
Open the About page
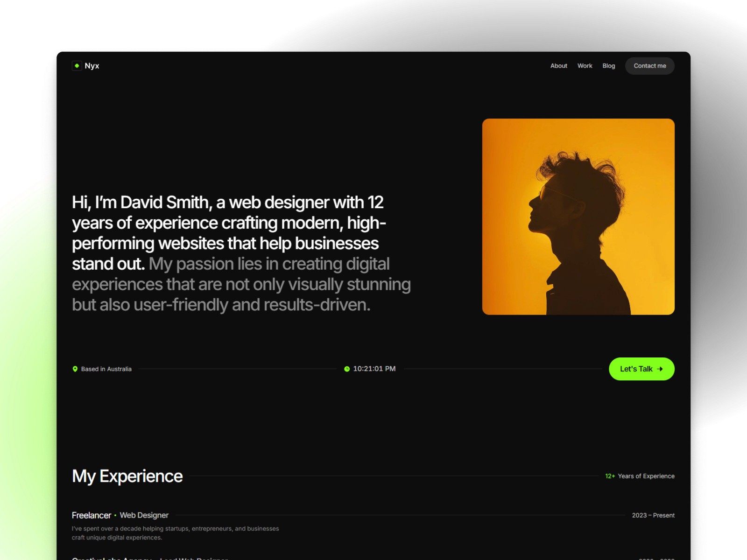pos(558,66)
